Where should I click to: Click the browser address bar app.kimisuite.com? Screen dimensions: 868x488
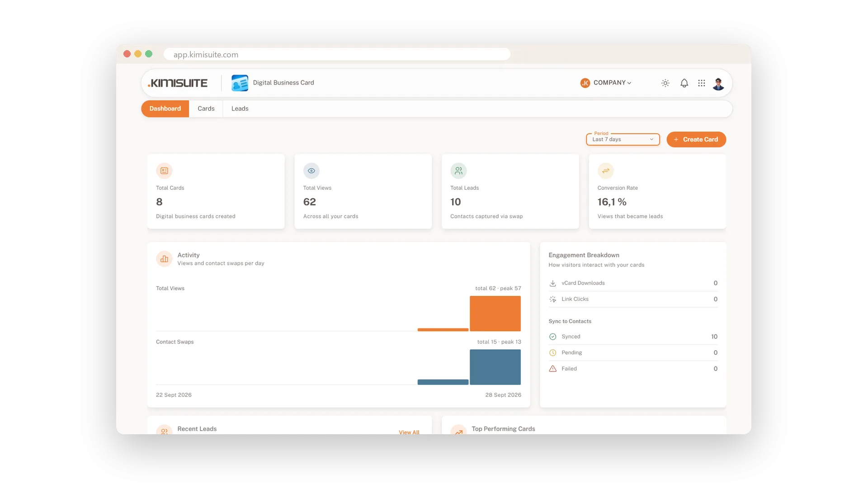337,54
